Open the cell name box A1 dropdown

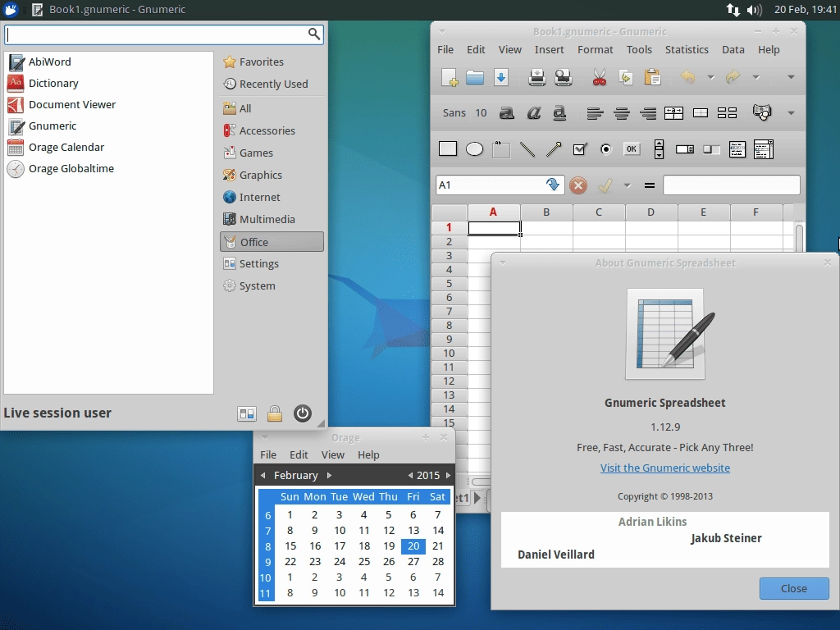[x=552, y=185]
